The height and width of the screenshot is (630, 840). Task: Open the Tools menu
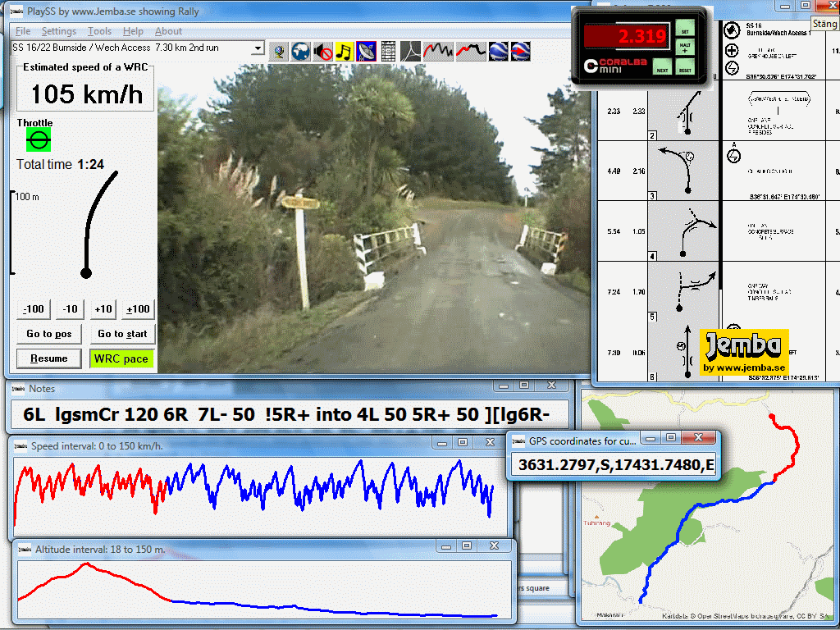99,31
